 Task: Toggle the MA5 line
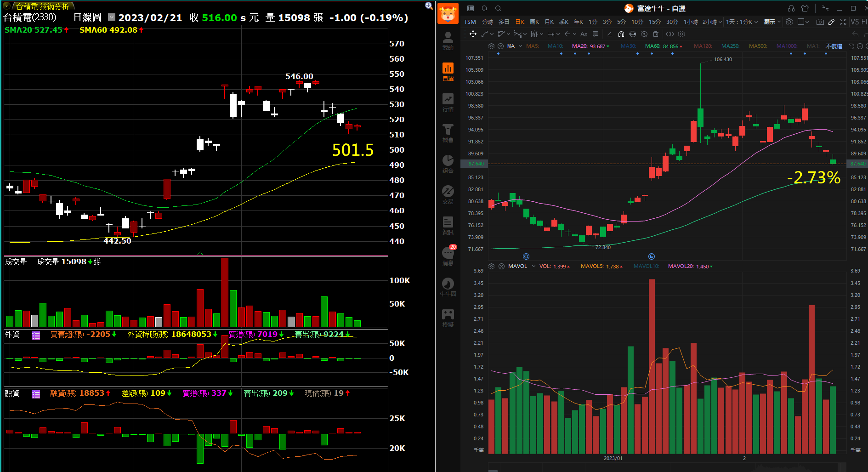pos(533,46)
